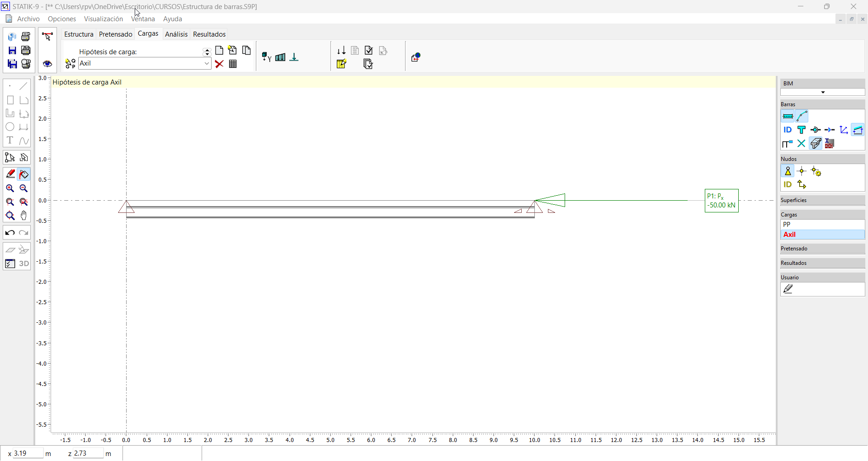Viewport: 868px width, 461px height.
Task: Click the zoom in magnifier tool
Action: pyautogui.click(x=10, y=188)
